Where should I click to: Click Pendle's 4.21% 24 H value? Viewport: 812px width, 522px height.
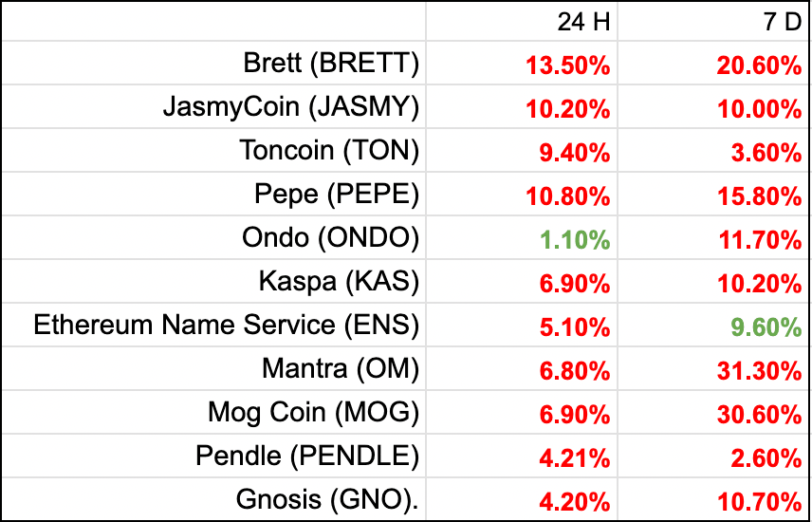click(573, 457)
